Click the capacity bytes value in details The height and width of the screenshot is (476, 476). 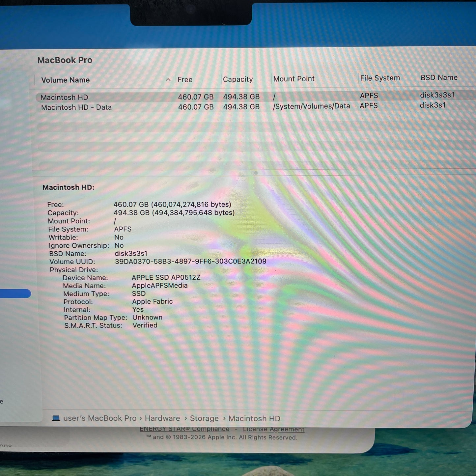point(174,213)
